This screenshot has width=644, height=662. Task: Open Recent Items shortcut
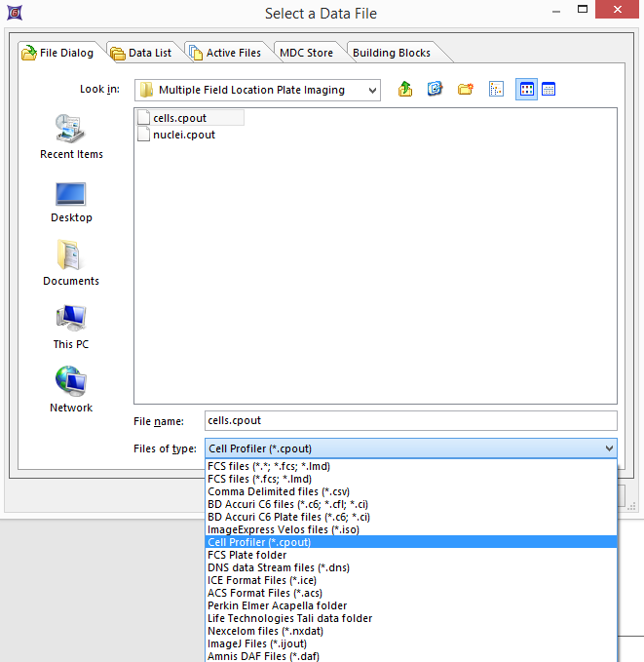[71, 136]
